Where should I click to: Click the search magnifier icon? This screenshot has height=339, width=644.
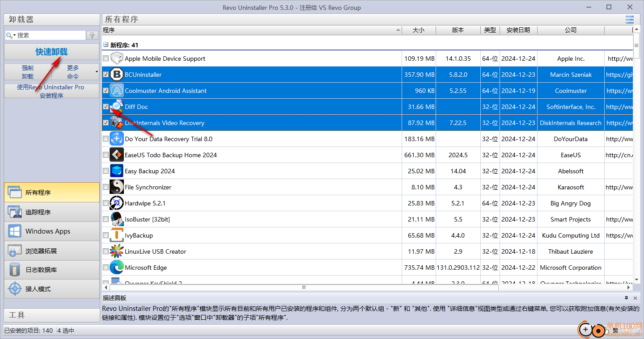pos(9,35)
